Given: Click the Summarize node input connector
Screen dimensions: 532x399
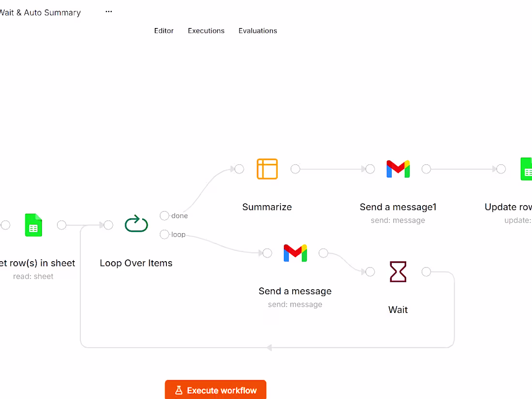Looking at the screenshot, I should [x=239, y=169].
